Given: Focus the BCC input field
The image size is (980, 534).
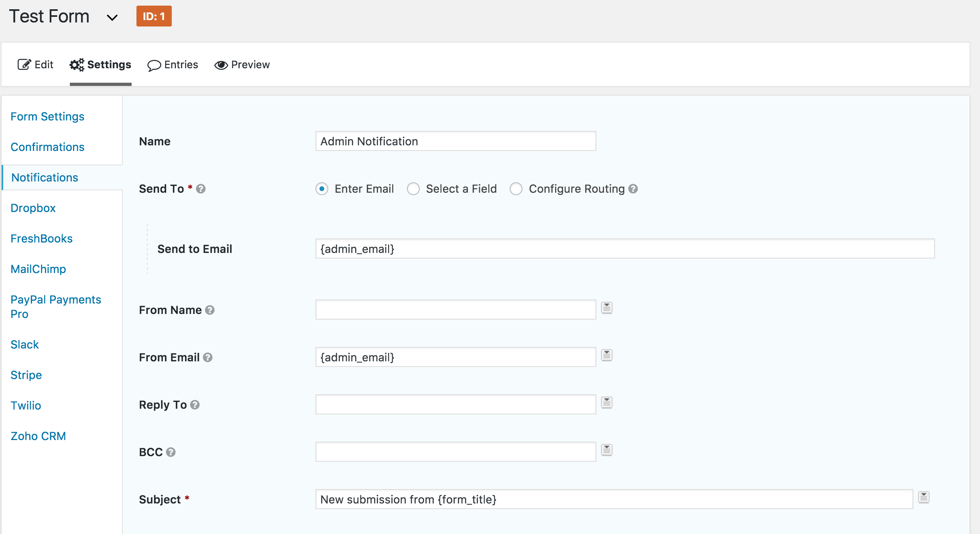Looking at the screenshot, I should (455, 452).
